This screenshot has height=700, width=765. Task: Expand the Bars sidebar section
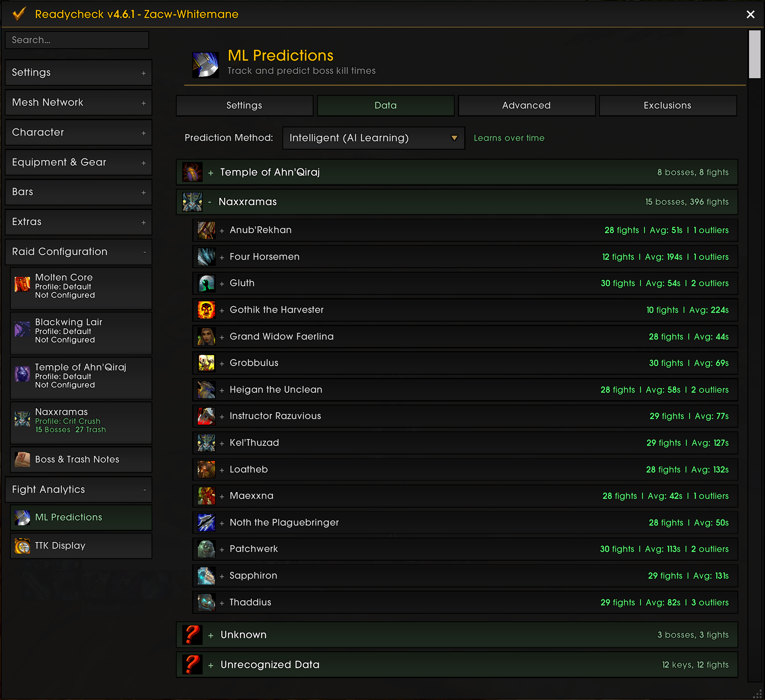[79, 192]
